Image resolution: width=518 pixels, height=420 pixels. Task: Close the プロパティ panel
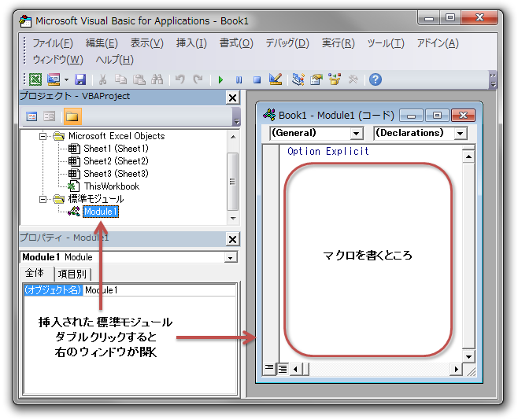tap(232, 239)
